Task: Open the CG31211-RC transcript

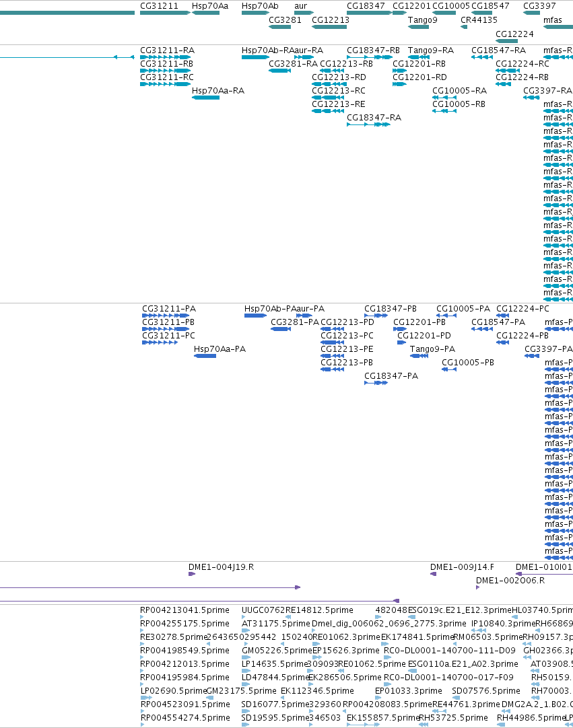Action: point(165,84)
